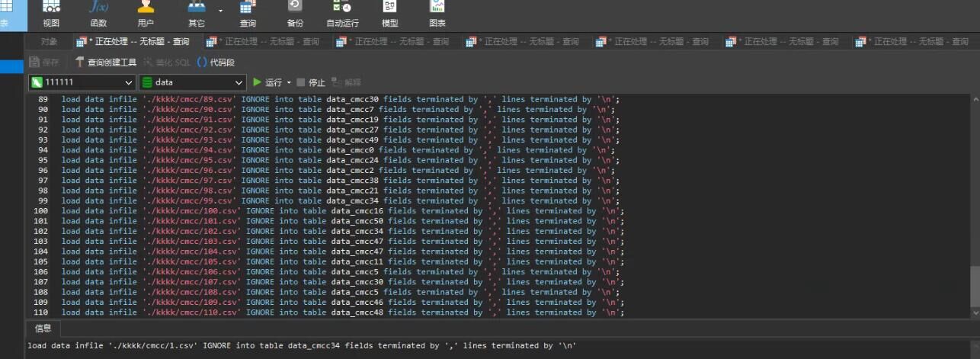Image resolution: width=980 pixels, height=359 pixels.
Task: Click the SQL line loading 93.csv
Action: click(341, 140)
